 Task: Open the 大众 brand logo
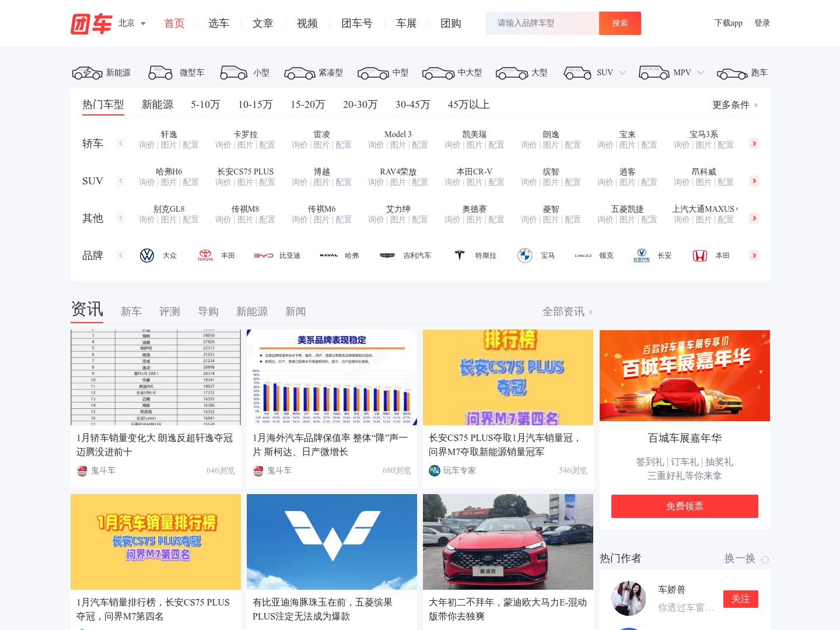147,256
